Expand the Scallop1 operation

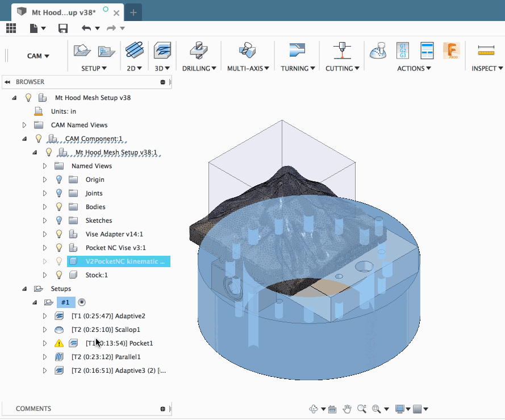click(45, 330)
